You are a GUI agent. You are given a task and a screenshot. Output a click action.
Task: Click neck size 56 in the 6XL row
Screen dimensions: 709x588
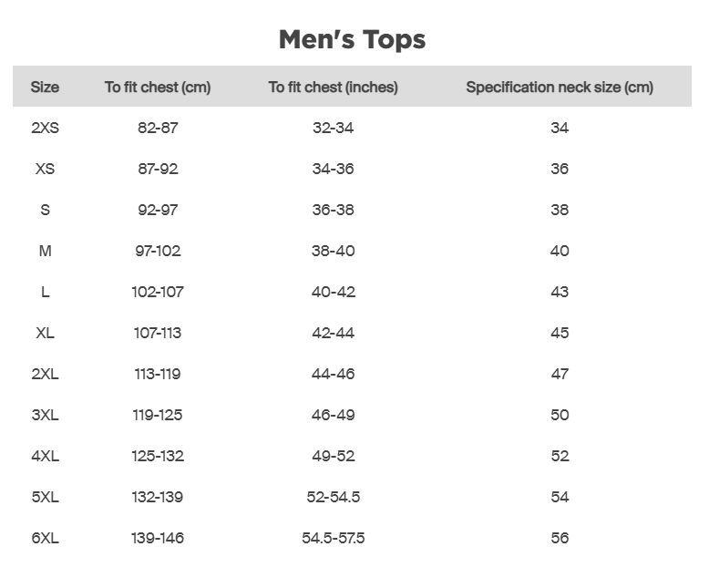560,538
